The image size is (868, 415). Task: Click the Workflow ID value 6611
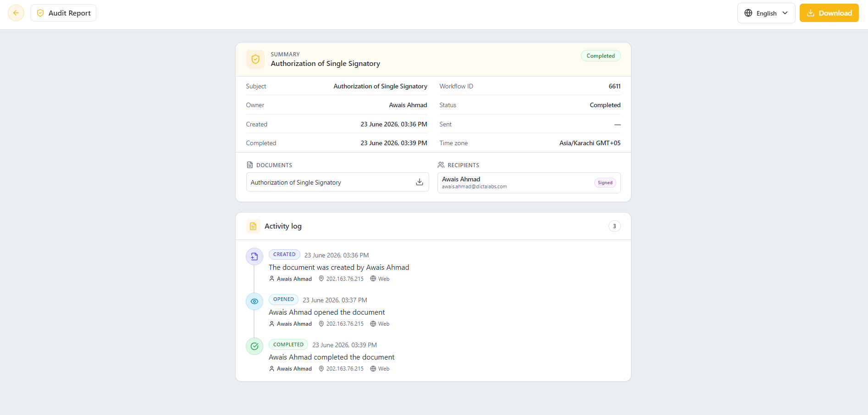tap(614, 86)
